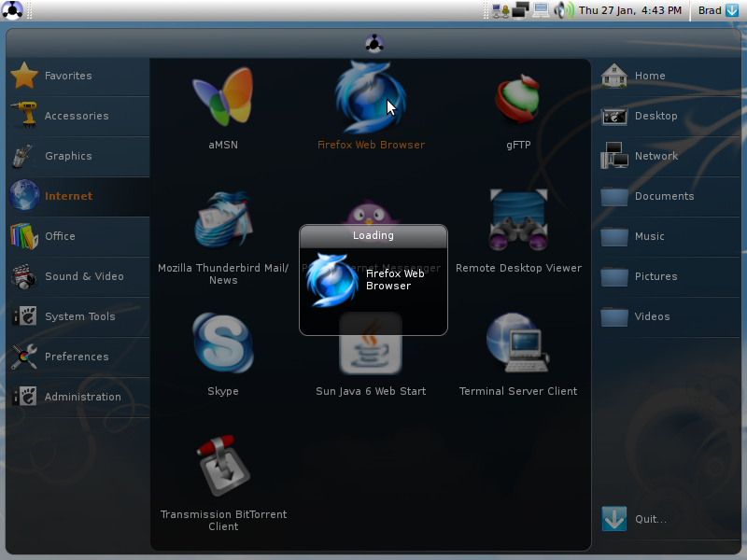The height and width of the screenshot is (560, 747).
Task: Open the Music folder
Action: (x=667, y=236)
